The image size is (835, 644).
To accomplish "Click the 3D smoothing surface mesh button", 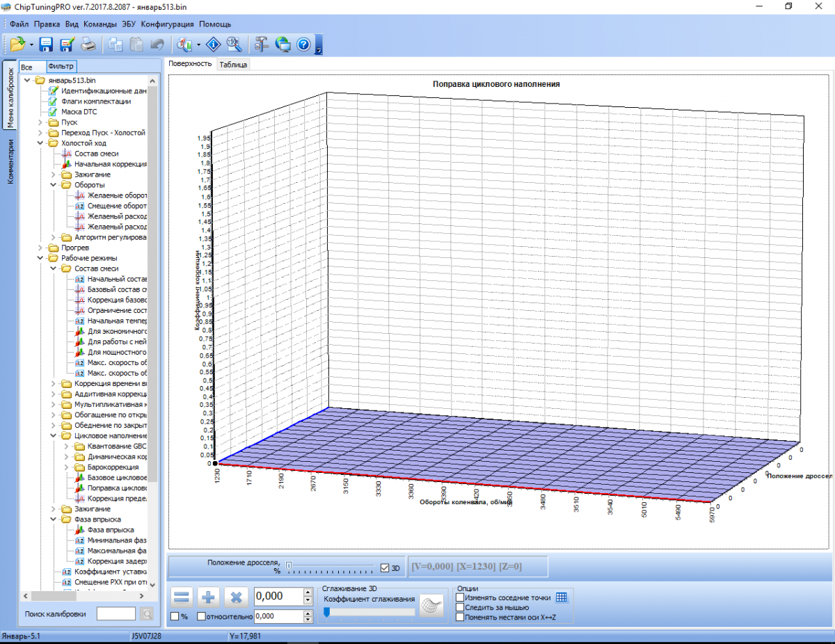I will (x=432, y=604).
